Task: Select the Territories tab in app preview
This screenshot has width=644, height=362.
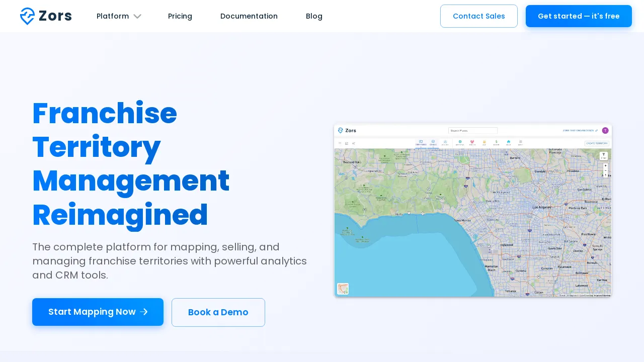Action: [x=421, y=143]
